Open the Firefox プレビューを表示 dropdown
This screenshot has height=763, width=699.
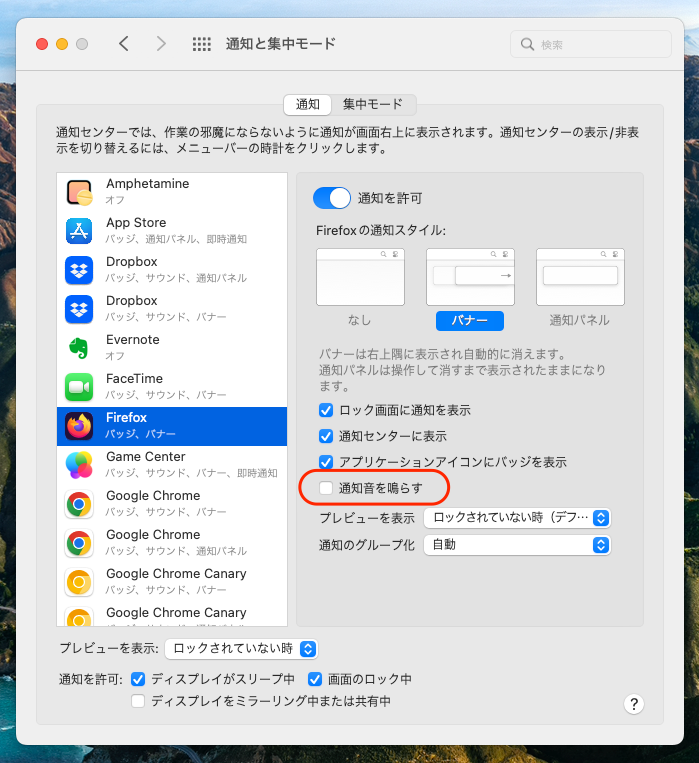(x=517, y=518)
